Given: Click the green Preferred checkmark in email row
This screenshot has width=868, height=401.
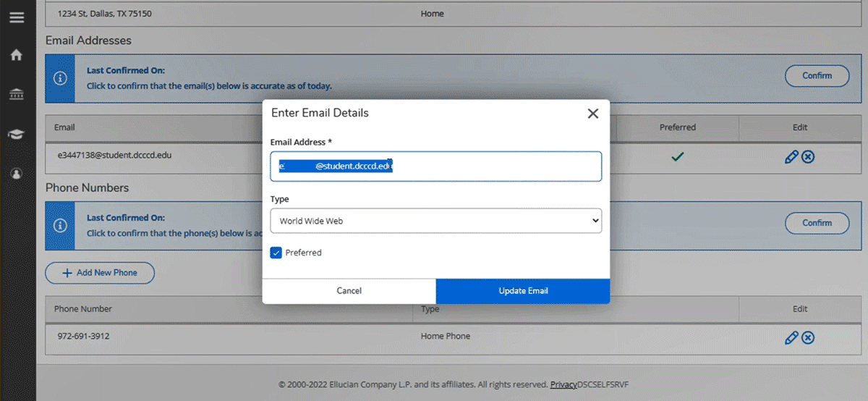Looking at the screenshot, I should point(677,156).
